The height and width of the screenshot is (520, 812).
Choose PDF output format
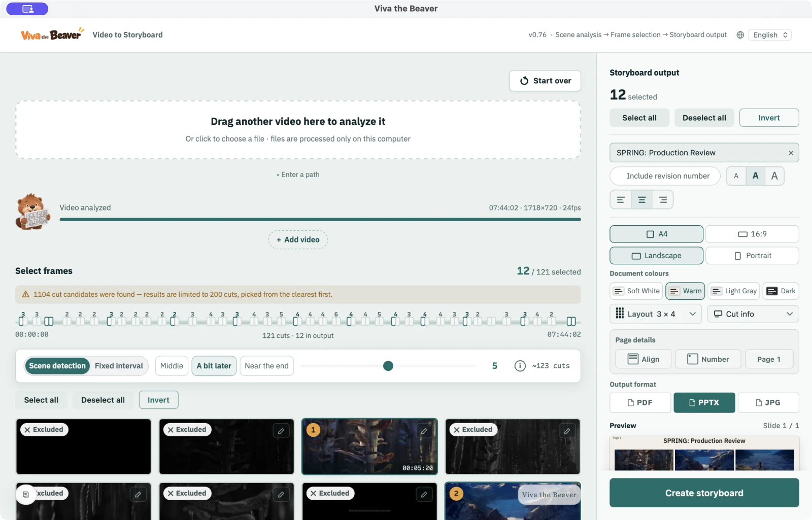[x=640, y=403]
